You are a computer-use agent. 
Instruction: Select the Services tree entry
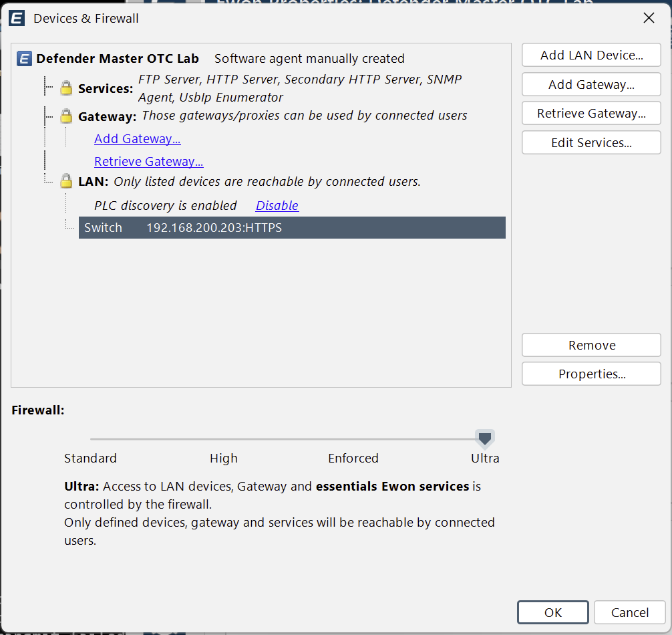point(106,89)
